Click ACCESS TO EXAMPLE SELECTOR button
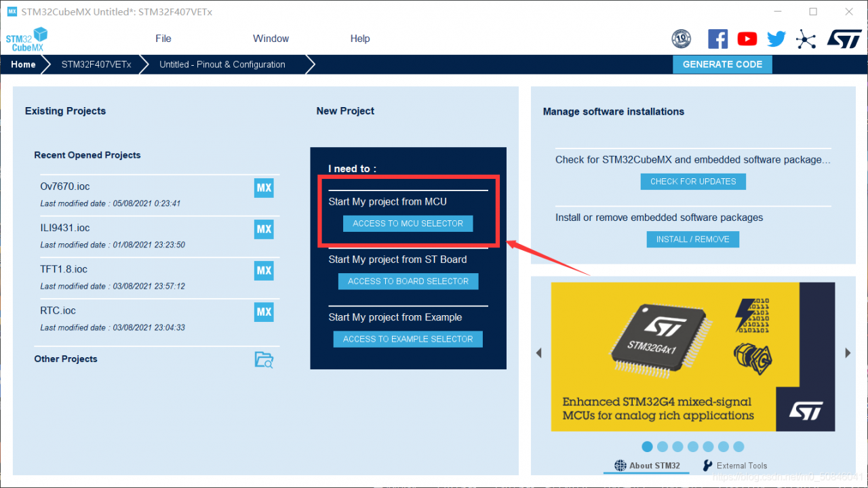This screenshot has height=488, width=868. pyautogui.click(x=408, y=339)
